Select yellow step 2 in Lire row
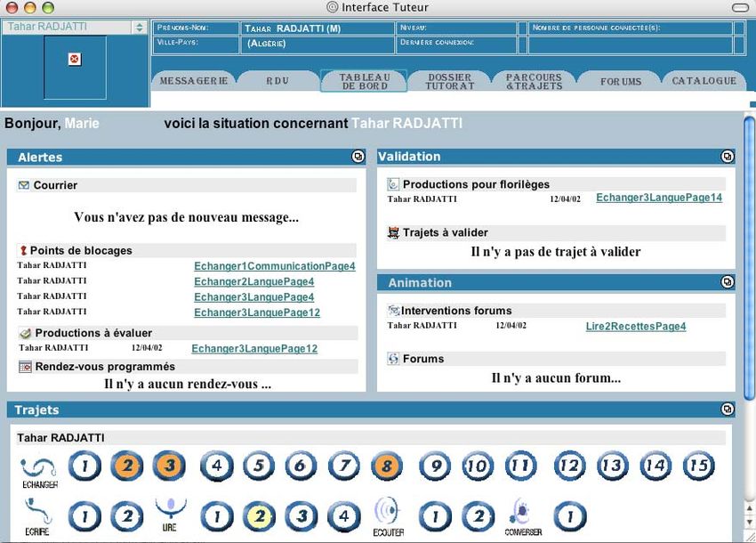Image resolution: width=756 pixels, height=543 pixels. click(259, 516)
